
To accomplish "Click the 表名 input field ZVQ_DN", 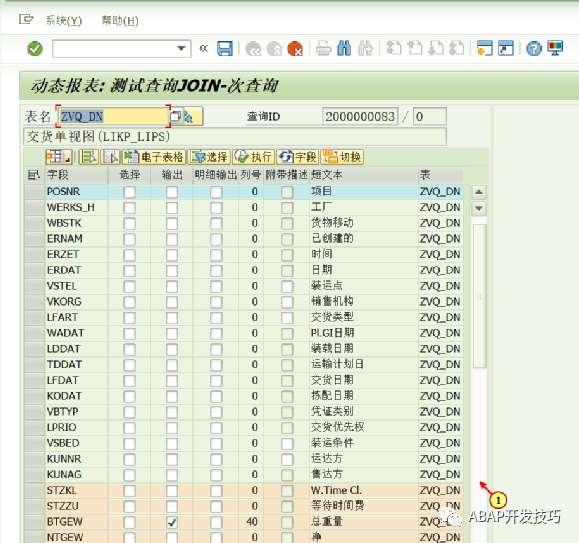I will [113, 117].
